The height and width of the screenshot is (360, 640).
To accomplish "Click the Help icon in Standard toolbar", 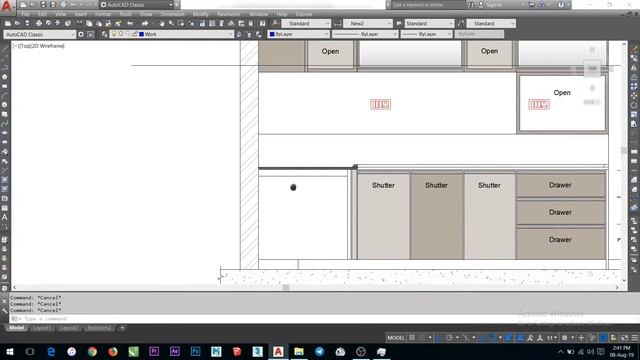I will tap(262, 24).
